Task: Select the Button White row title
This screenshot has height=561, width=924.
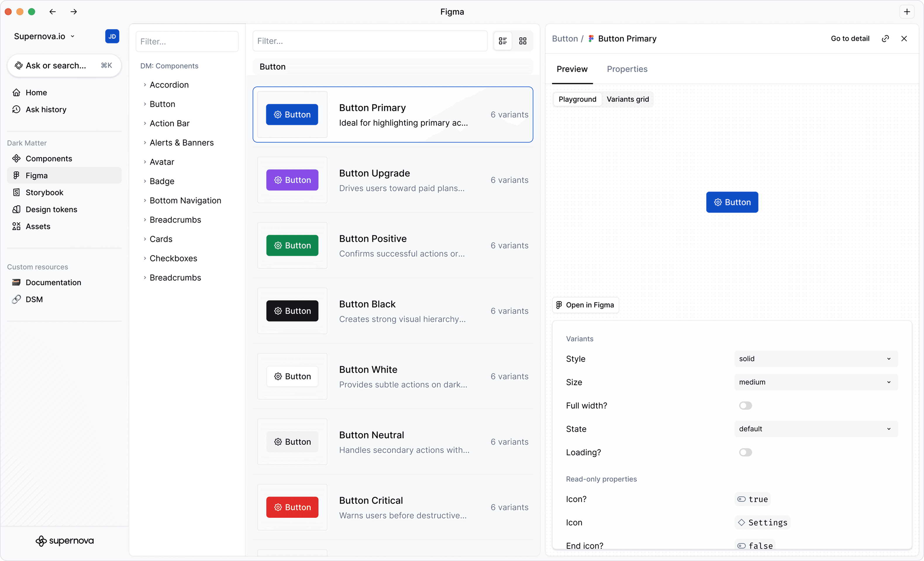Action: pos(368,370)
